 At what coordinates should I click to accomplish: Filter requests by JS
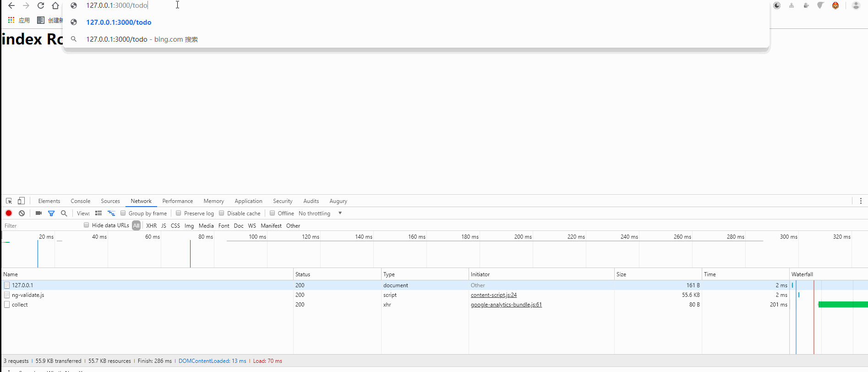pyautogui.click(x=164, y=226)
